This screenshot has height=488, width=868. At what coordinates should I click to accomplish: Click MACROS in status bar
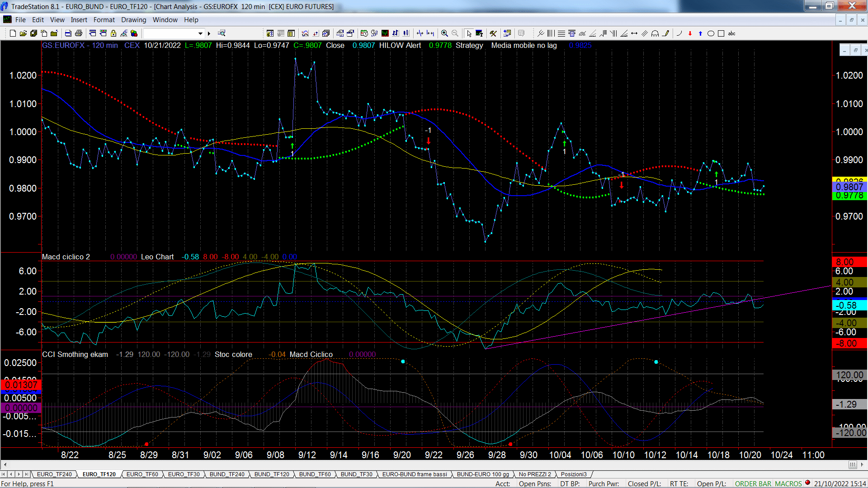[x=788, y=483]
